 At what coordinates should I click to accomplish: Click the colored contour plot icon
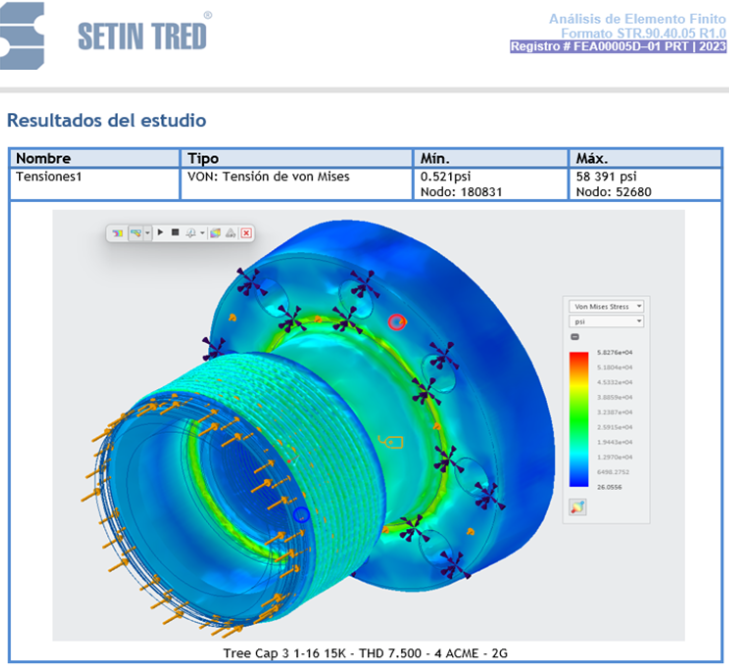(215, 233)
